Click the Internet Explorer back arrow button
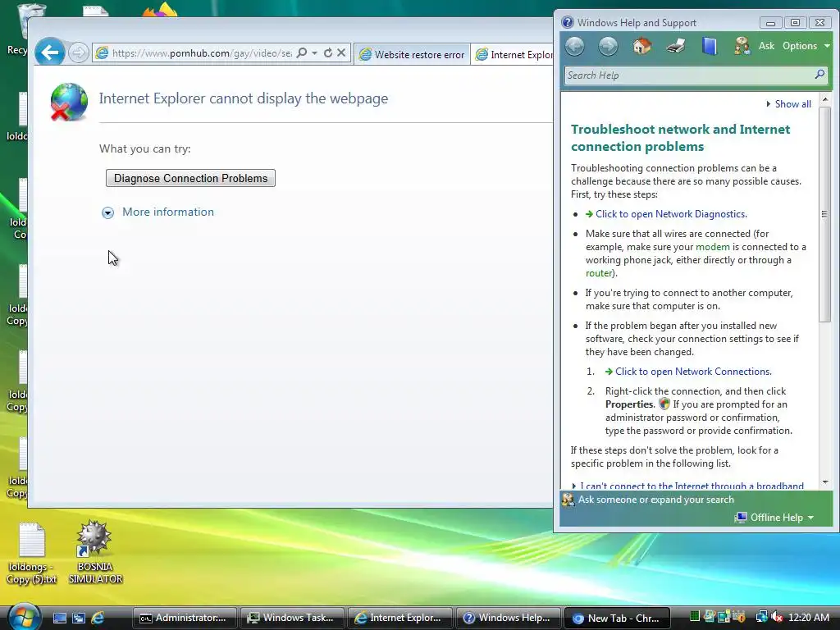 click(x=50, y=52)
